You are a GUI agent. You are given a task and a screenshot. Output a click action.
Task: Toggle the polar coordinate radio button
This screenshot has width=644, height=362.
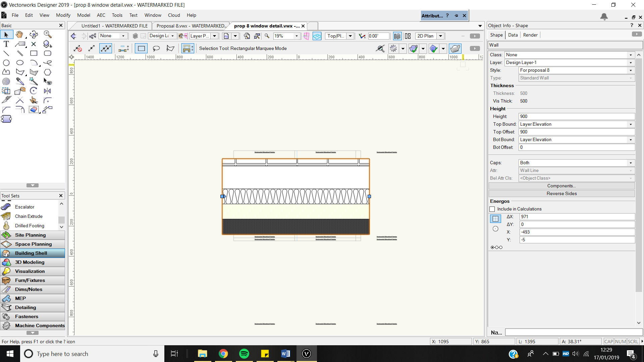click(495, 228)
